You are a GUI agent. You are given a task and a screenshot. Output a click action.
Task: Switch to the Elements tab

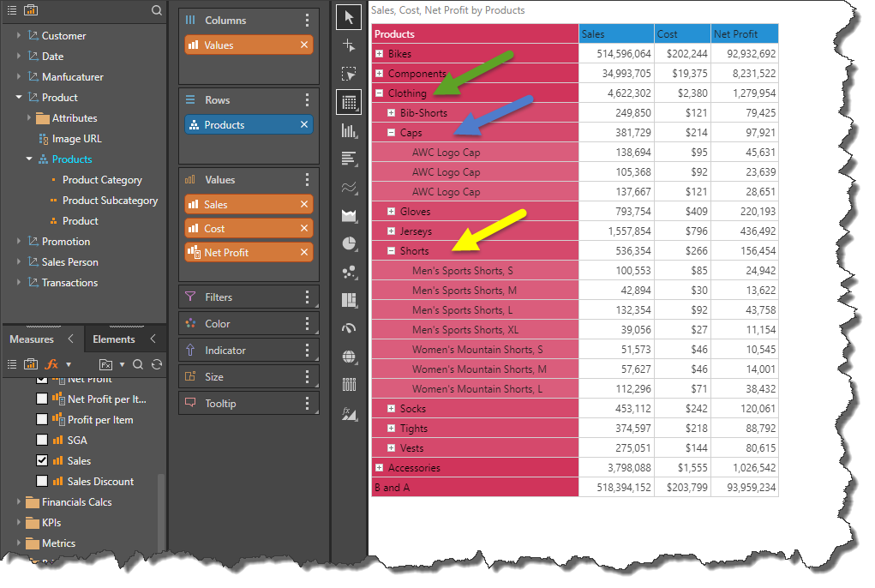(x=113, y=339)
